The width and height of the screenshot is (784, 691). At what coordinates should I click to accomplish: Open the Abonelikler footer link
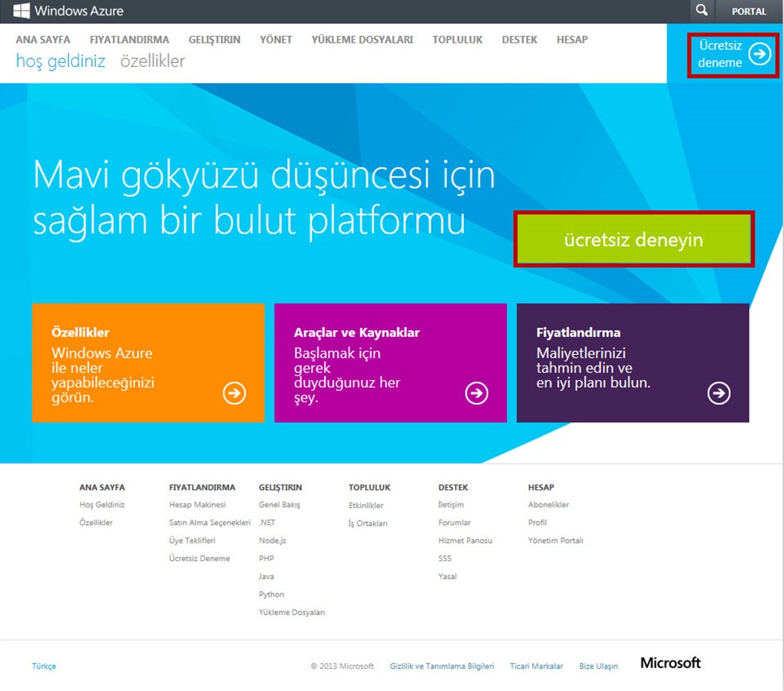[x=548, y=504]
